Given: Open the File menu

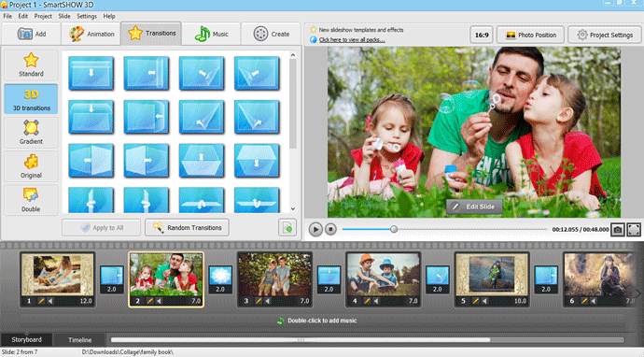Looking at the screenshot, I should tap(7, 16).
